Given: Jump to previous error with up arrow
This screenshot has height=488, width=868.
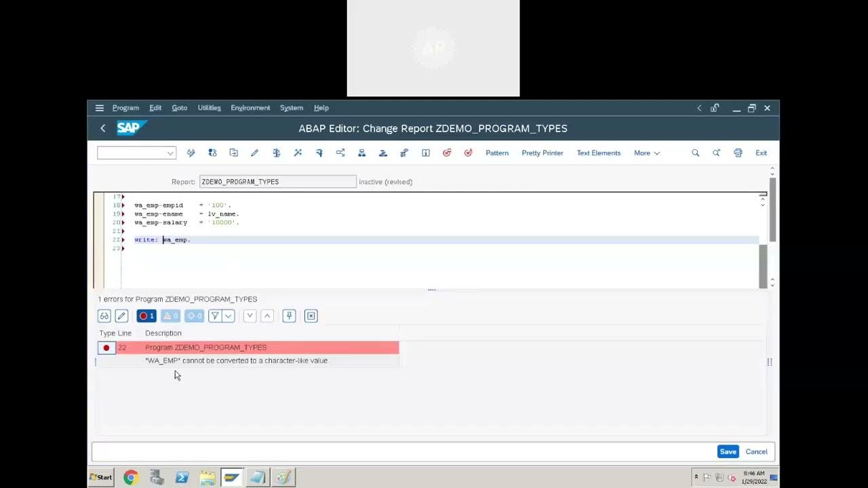Looking at the screenshot, I should tap(267, 316).
